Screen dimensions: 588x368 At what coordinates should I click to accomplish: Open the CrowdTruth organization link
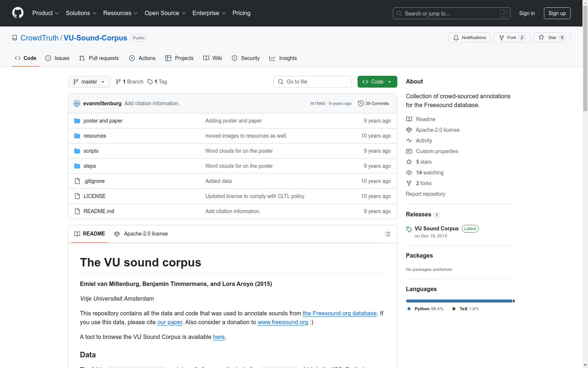click(x=40, y=38)
